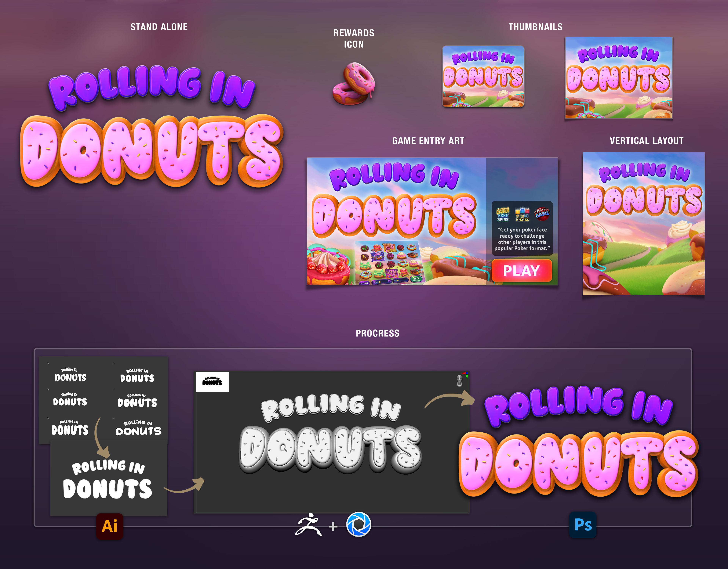Click the ZBrush head navigation gizmo

pos(459,380)
